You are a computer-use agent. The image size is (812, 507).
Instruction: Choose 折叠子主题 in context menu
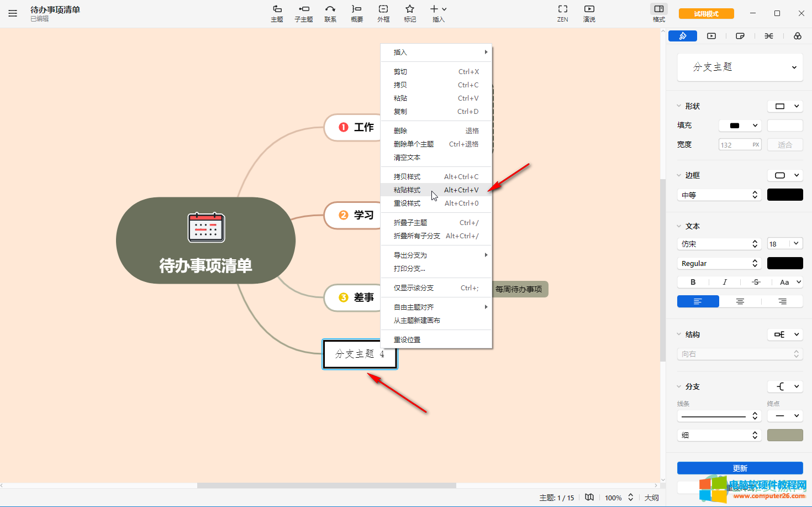tap(436, 222)
